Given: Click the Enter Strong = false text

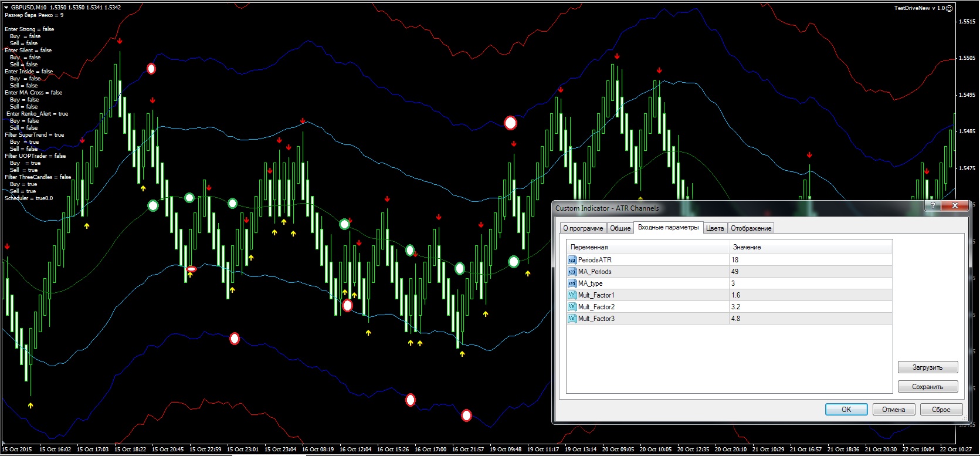Looking at the screenshot, I should pos(29,29).
